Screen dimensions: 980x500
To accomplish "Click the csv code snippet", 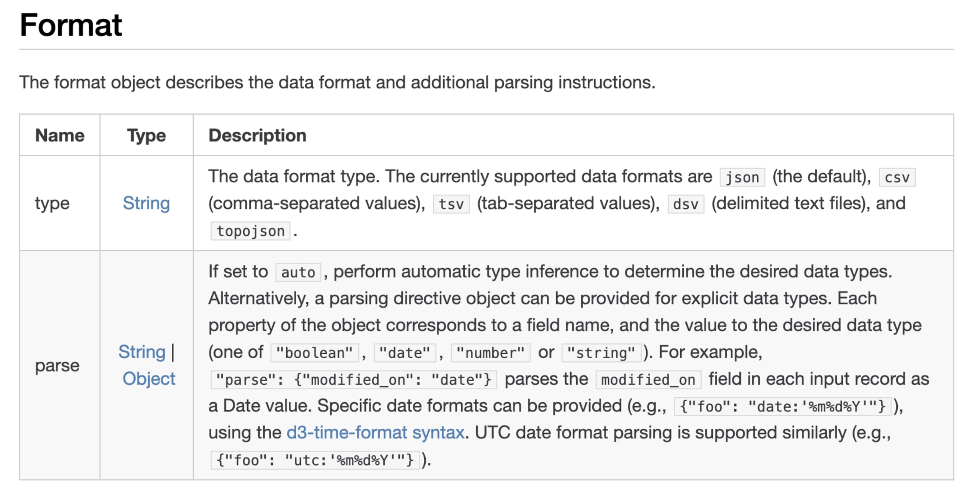I will [x=897, y=177].
